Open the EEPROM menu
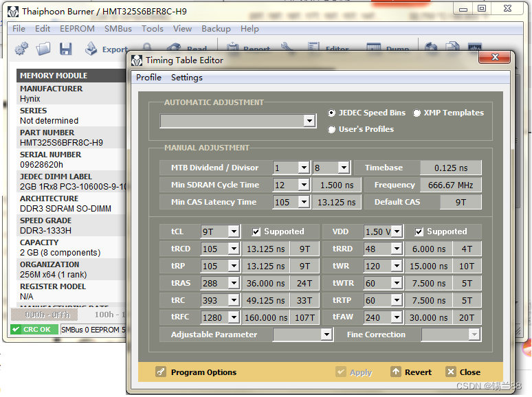 pos(77,29)
